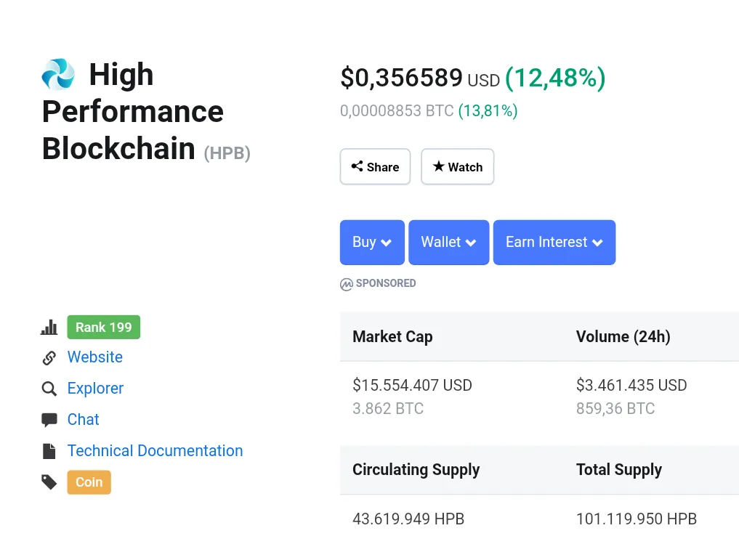Click the 0,00008853 BTC price
This screenshot has height=560, width=739.
click(x=397, y=110)
